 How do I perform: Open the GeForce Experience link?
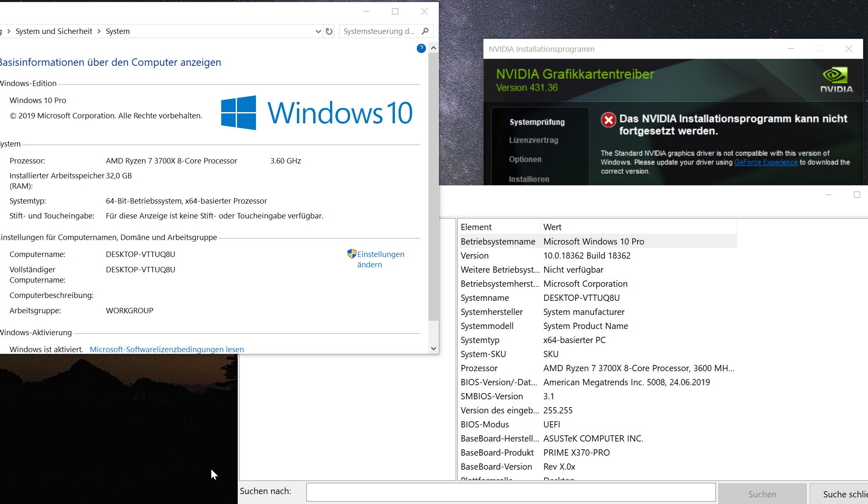click(x=765, y=162)
